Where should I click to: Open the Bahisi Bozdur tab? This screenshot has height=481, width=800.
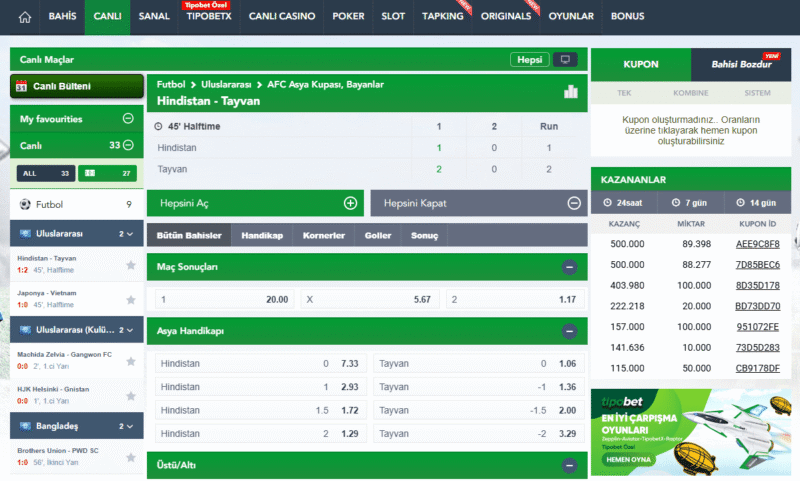[741, 64]
